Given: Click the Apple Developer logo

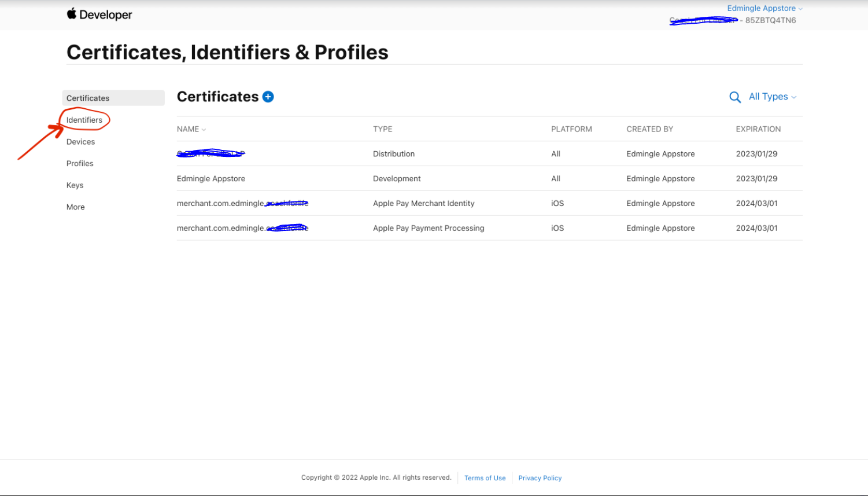Looking at the screenshot, I should [x=99, y=14].
